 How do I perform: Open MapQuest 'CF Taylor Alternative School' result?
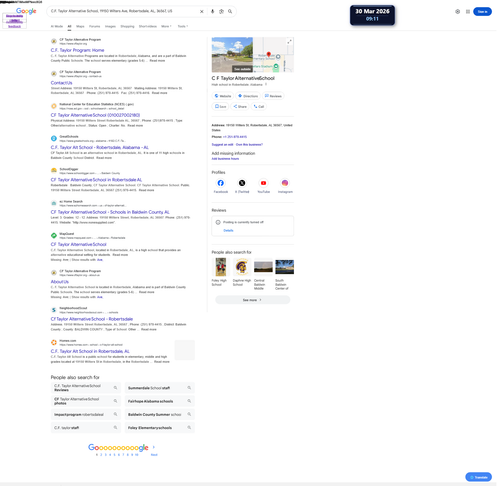[x=79, y=244]
